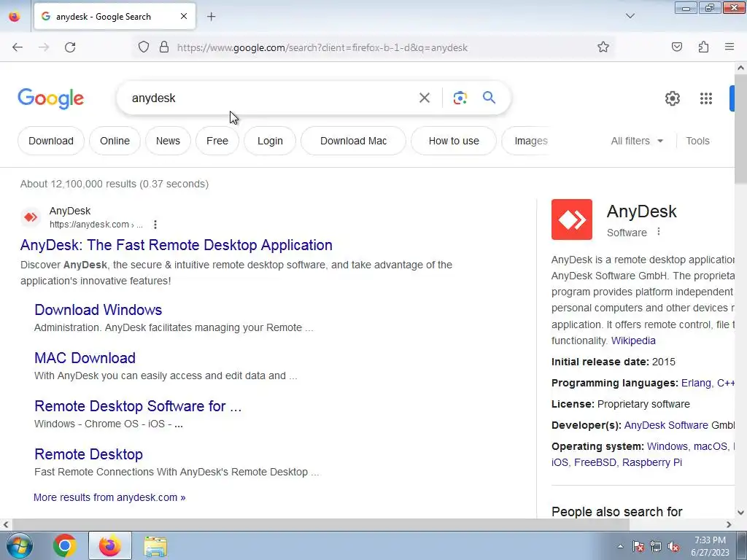Open the macOS operating system link

[x=711, y=446]
